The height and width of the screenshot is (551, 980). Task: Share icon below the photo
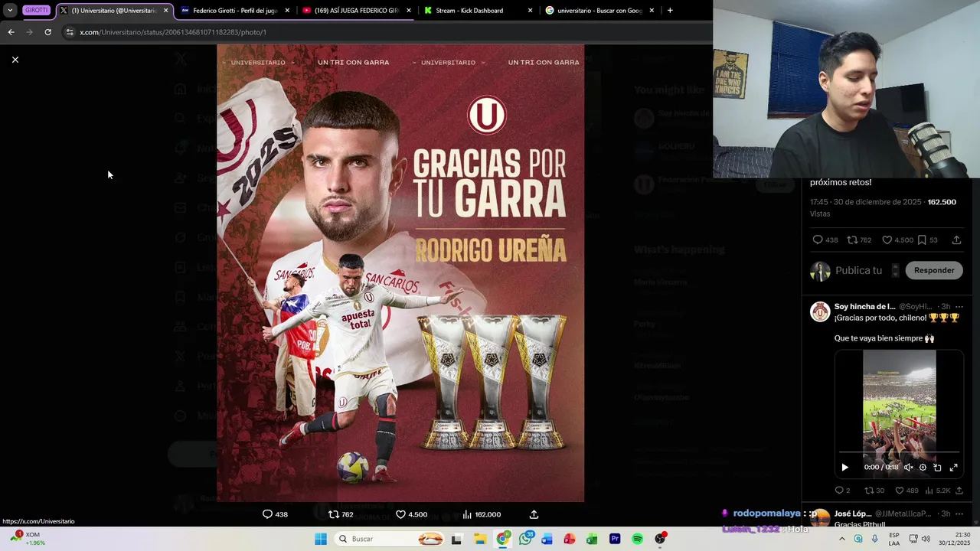[x=534, y=514]
